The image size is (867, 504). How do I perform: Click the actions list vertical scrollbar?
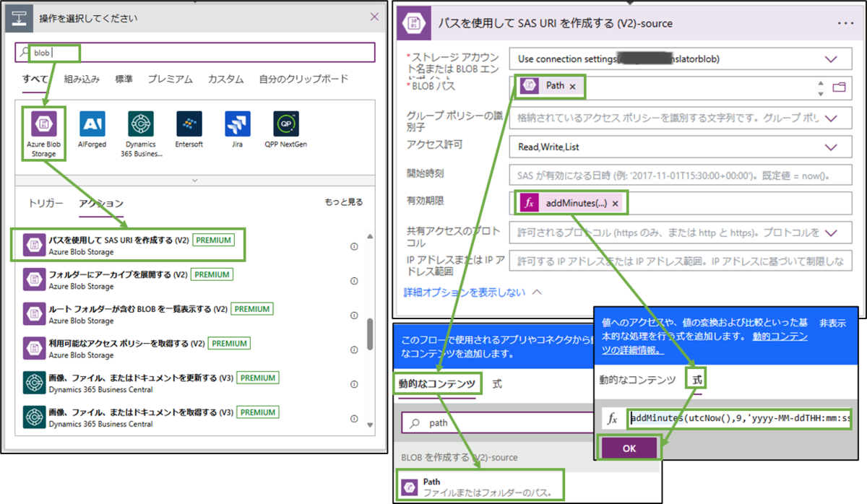coord(371,334)
